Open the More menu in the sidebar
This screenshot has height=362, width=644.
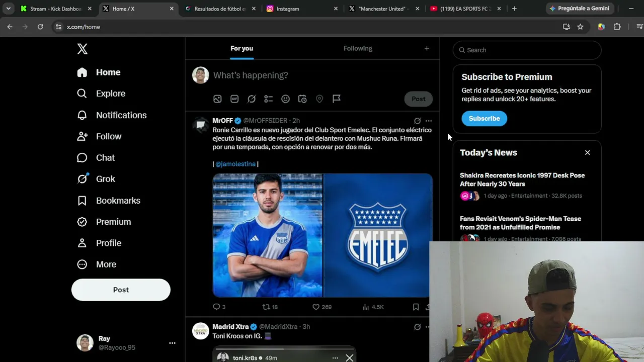tap(97, 264)
